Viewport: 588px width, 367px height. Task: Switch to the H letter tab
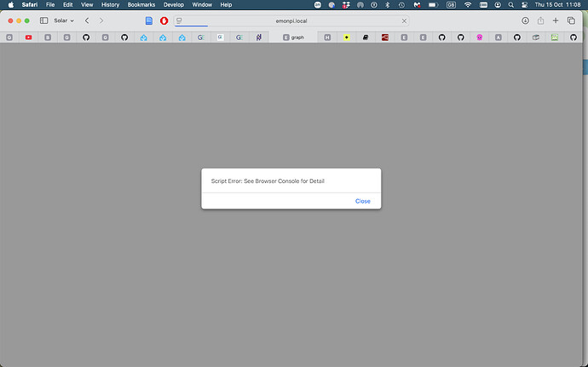327,37
